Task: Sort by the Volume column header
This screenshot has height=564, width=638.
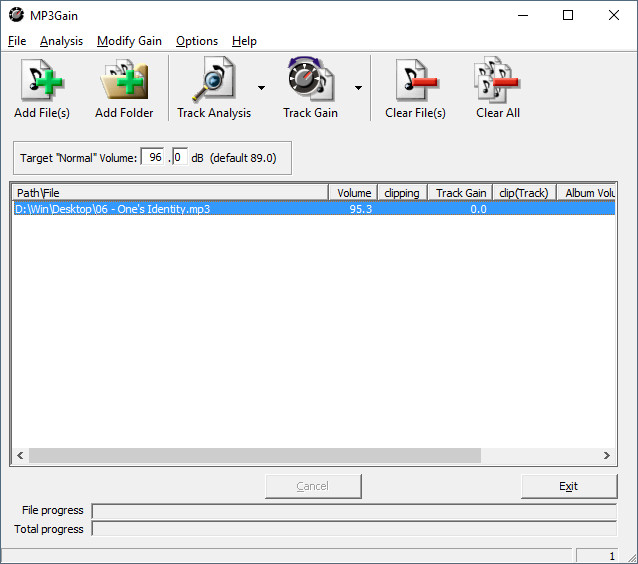Action: [x=353, y=192]
